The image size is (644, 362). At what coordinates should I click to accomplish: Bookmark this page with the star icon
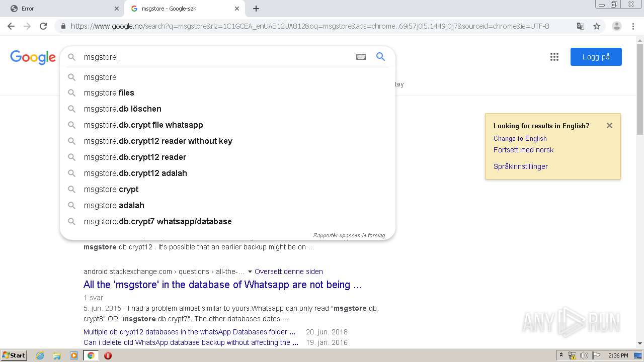click(597, 26)
